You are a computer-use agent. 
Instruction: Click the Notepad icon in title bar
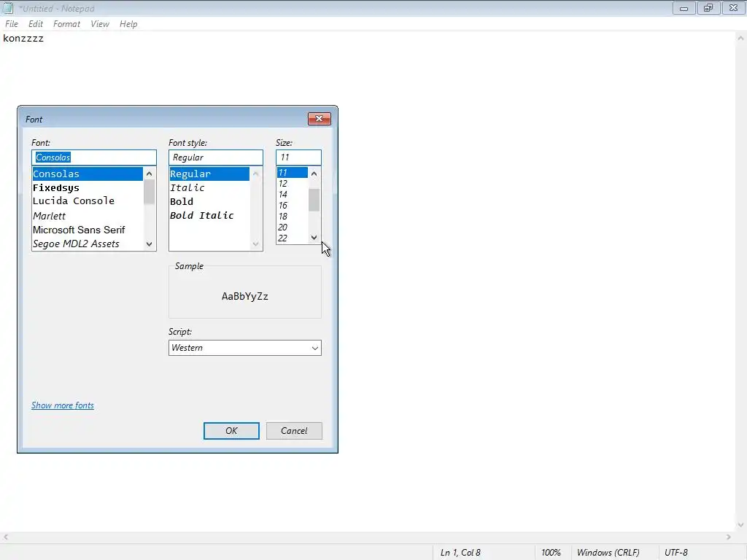(7, 7)
